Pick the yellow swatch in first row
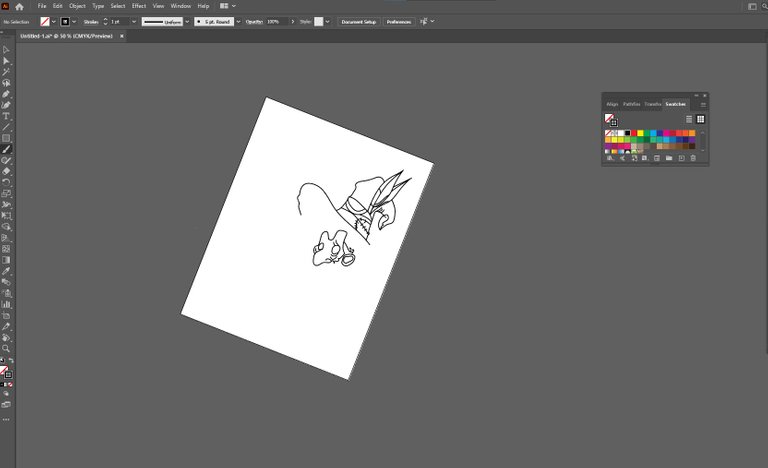 (x=640, y=133)
